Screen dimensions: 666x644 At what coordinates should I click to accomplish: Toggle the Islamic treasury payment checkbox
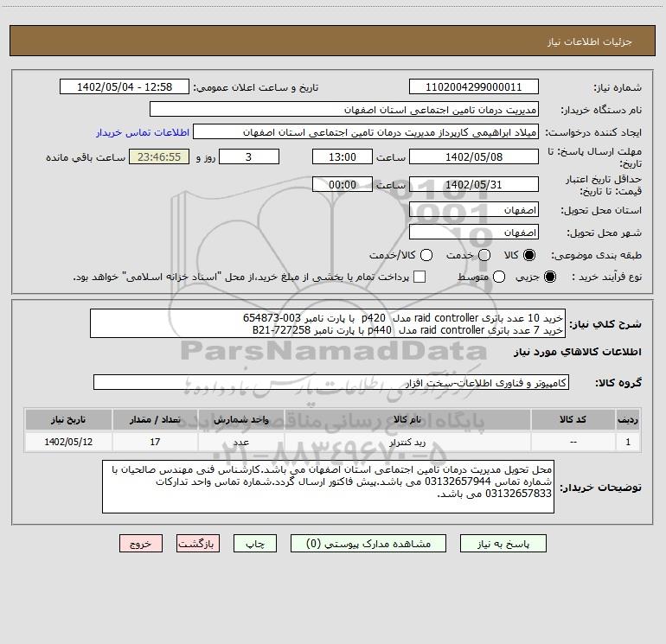tap(419, 277)
